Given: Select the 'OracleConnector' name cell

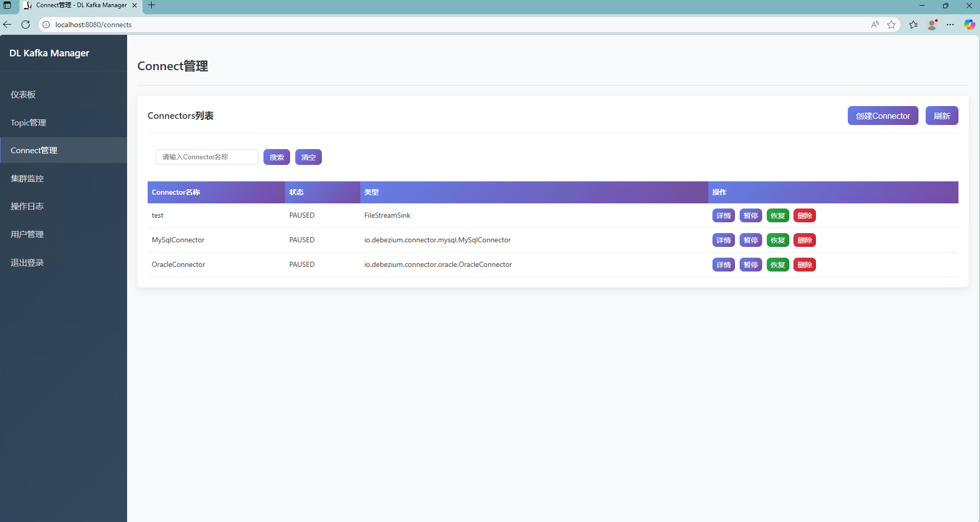Looking at the screenshot, I should pos(216,265).
